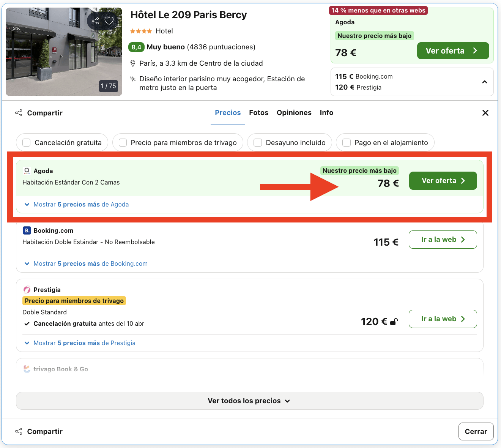Click Habitación Estándar Con 2 Camas text
This screenshot has width=501, height=448.
(71, 183)
